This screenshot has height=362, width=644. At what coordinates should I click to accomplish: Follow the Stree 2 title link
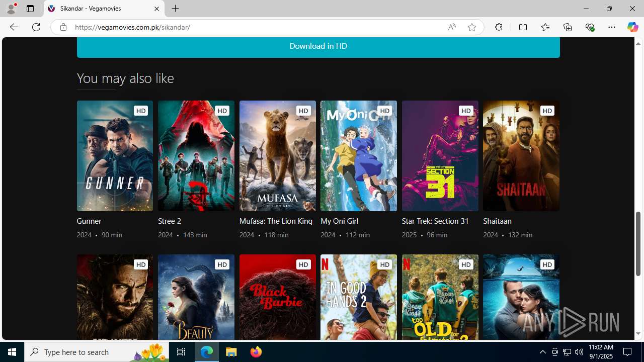pyautogui.click(x=170, y=221)
